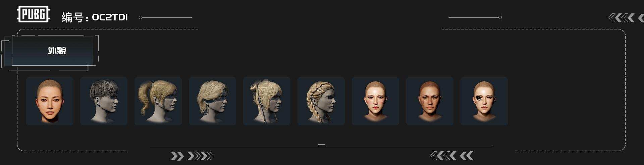Choose the blonde bun with bangs hairstyle
This screenshot has height=165, width=644.
(267, 101)
